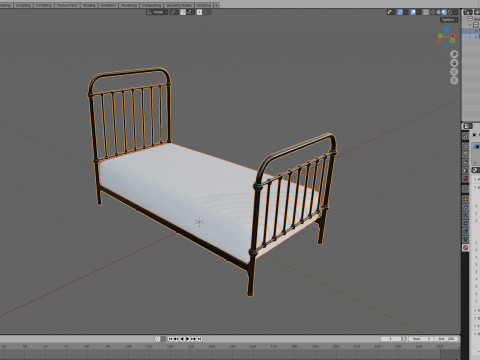
Task: Open the Collection properties tab
Action: click(466, 189)
